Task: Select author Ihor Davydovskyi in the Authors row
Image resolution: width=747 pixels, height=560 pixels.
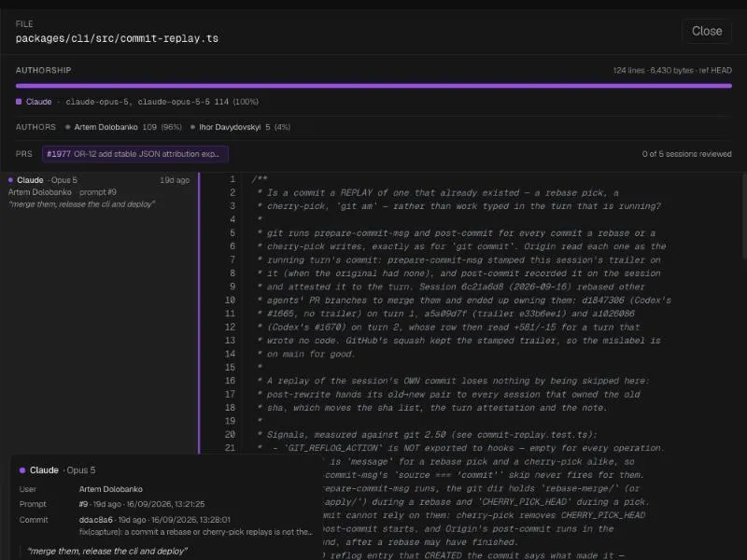Action: pyautogui.click(x=230, y=127)
